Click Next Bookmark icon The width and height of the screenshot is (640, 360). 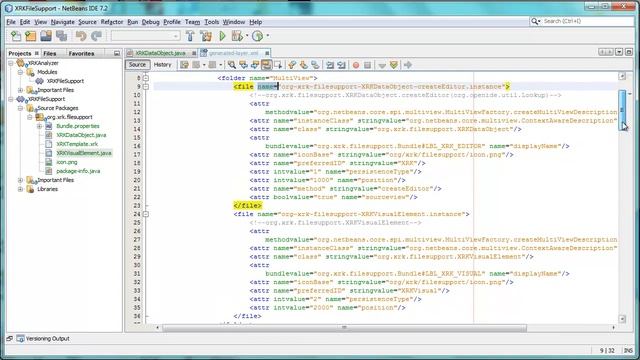303,65
